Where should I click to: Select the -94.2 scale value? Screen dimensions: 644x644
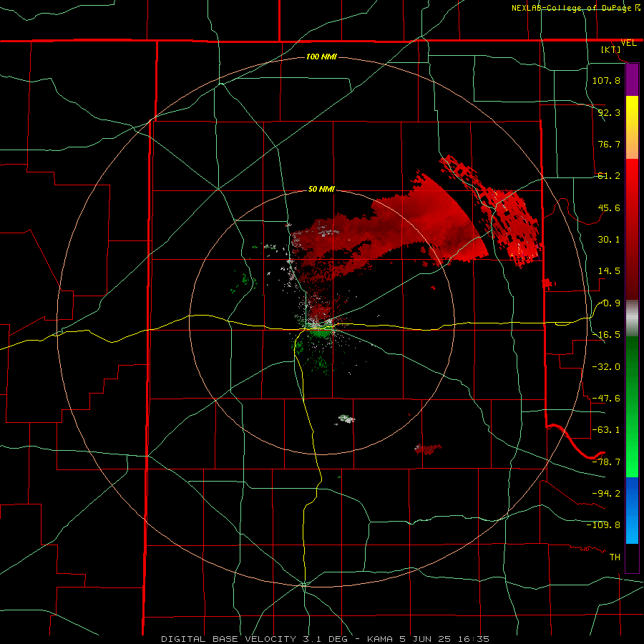606,493
